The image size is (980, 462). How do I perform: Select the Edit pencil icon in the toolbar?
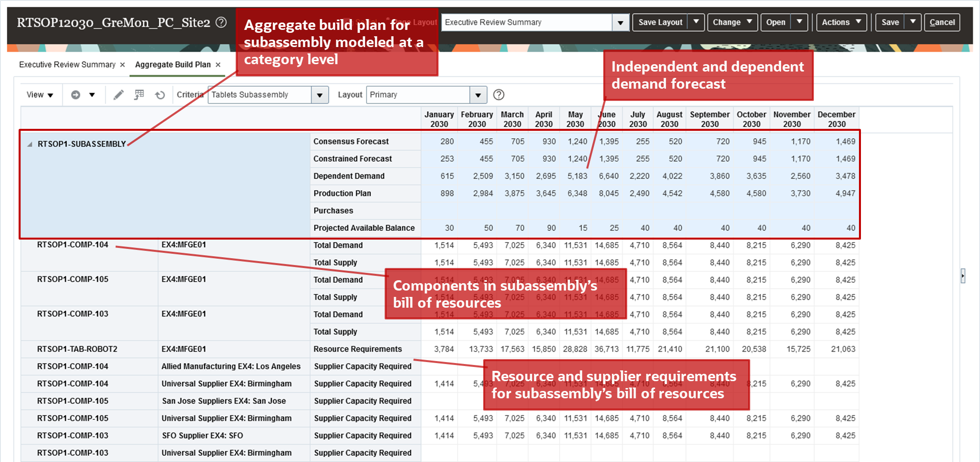[118, 95]
